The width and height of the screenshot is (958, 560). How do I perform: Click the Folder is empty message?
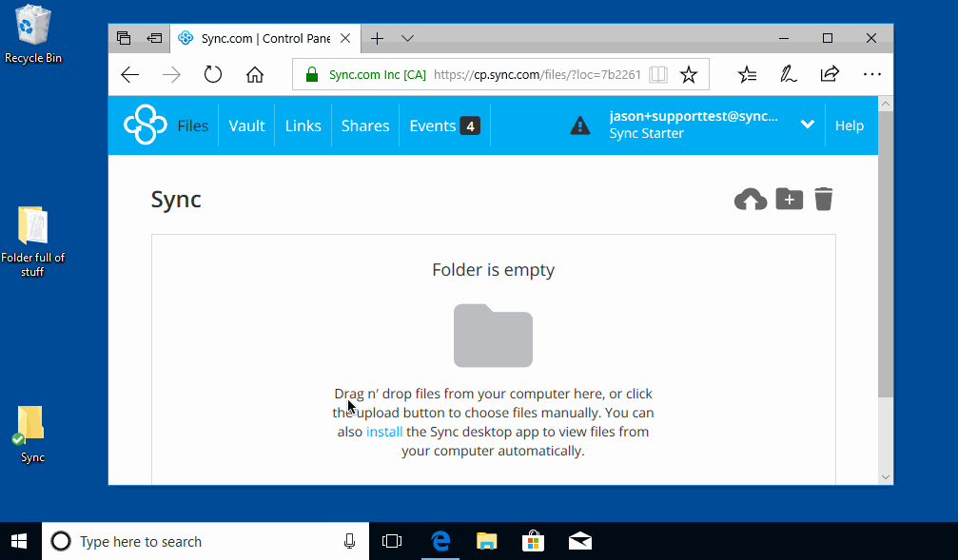pyautogui.click(x=493, y=270)
